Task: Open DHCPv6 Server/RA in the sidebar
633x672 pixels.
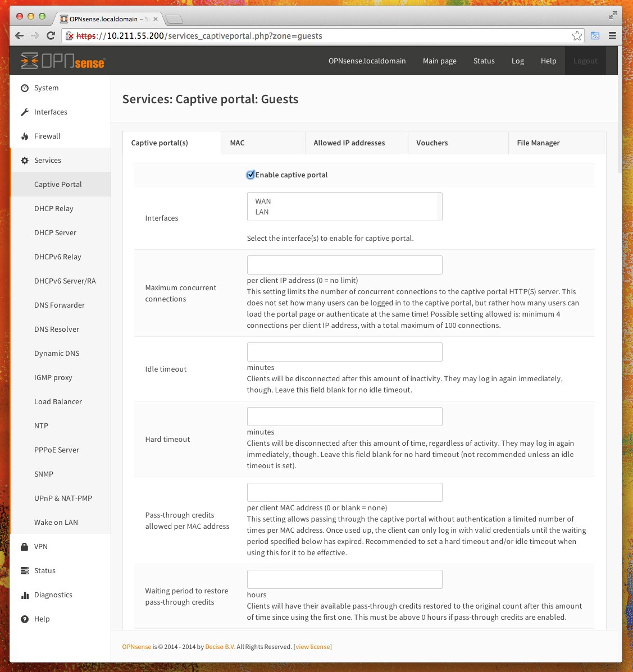Action: [61, 281]
